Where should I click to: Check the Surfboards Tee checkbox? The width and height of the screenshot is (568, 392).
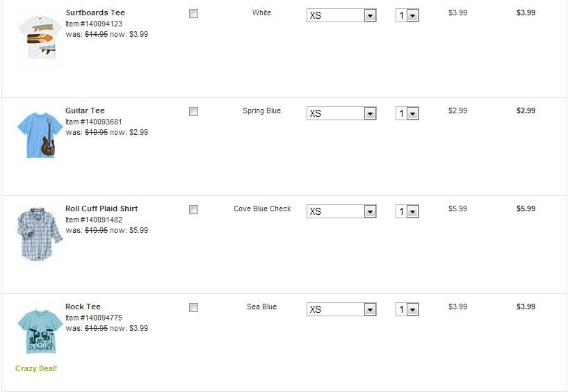193,14
